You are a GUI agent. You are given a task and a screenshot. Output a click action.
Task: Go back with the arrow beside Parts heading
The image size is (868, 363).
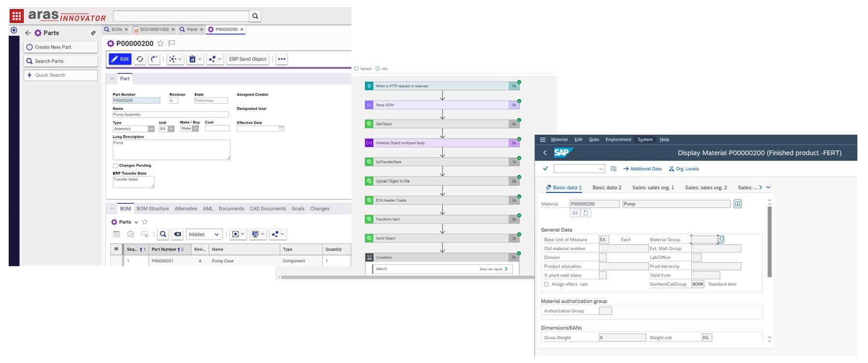click(28, 33)
